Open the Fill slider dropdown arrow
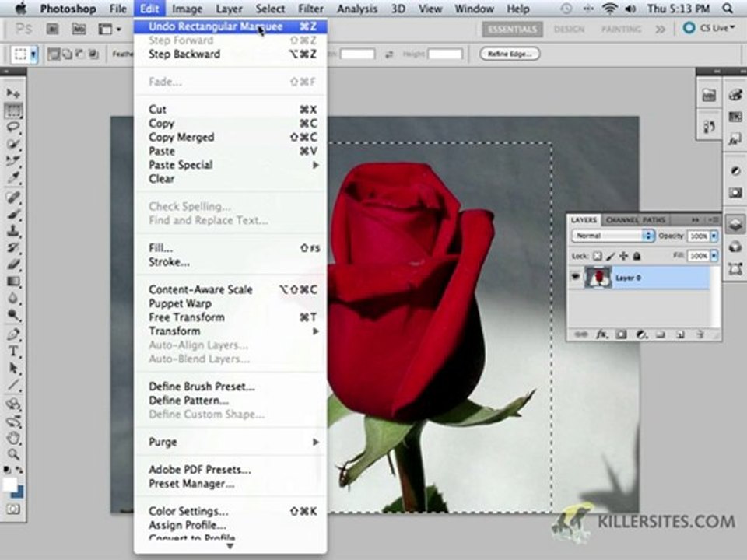The width and height of the screenshot is (747, 560). pyautogui.click(x=714, y=256)
